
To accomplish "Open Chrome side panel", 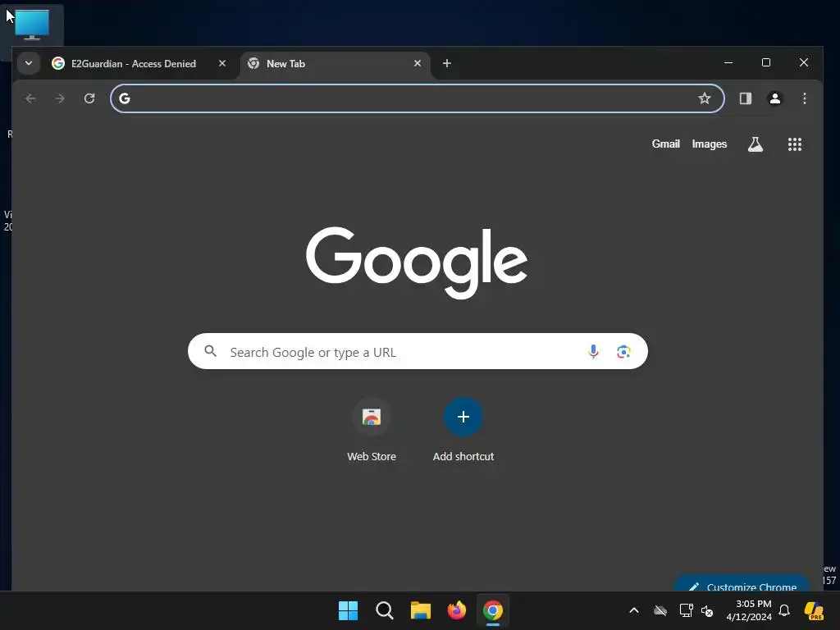I will click(x=745, y=98).
